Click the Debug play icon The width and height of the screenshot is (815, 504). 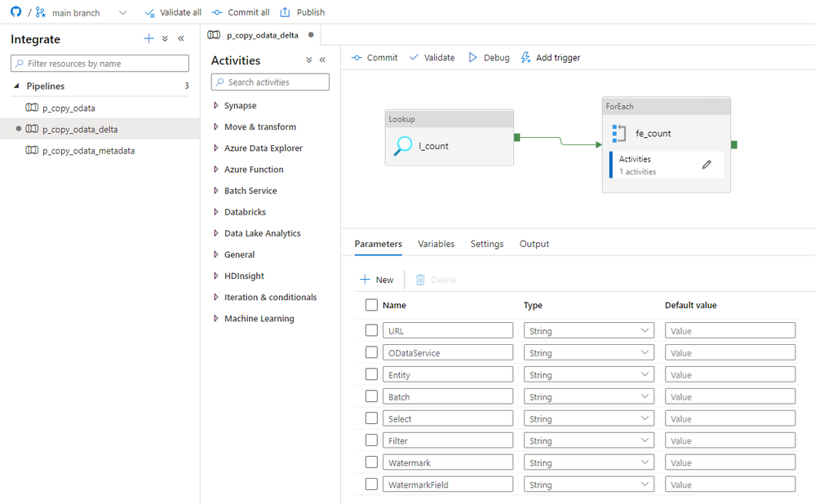(x=472, y=58)
